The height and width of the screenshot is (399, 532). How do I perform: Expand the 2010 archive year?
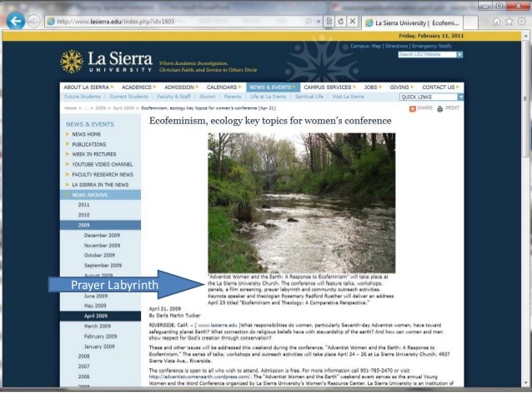(x=83, y=215)
